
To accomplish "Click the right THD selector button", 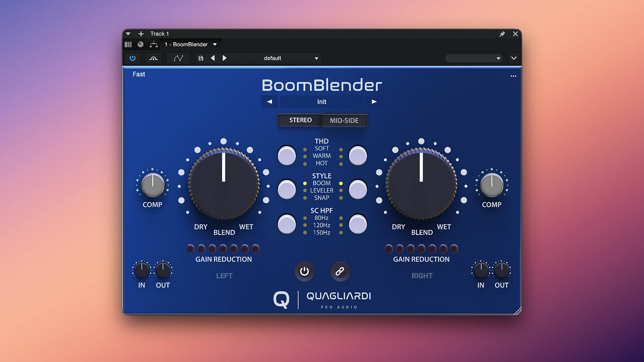I will tap(358, 156).
